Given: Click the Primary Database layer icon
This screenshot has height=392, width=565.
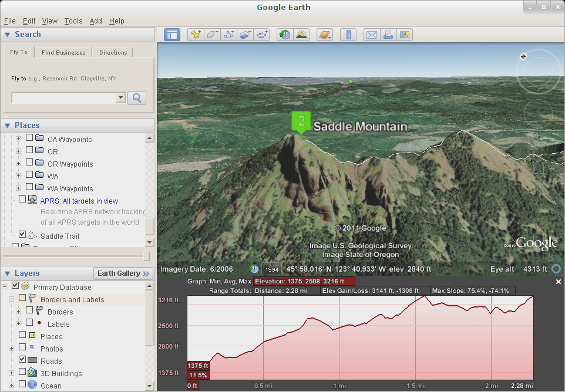Looking at the screenshot, I should (25, 286).
